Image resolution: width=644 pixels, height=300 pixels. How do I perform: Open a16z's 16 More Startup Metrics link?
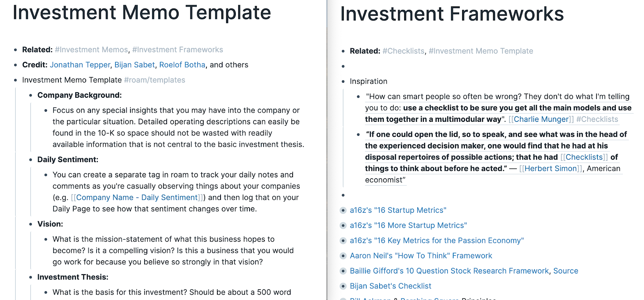(409, 226)
